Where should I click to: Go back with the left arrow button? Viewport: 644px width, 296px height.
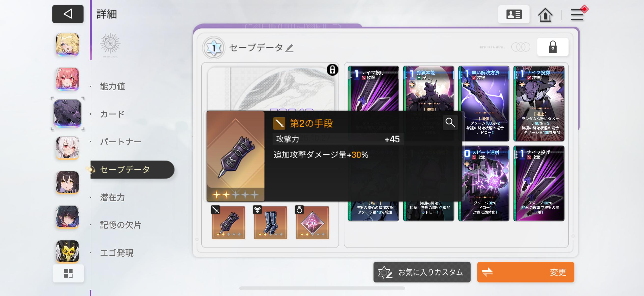tap(68, 14)
